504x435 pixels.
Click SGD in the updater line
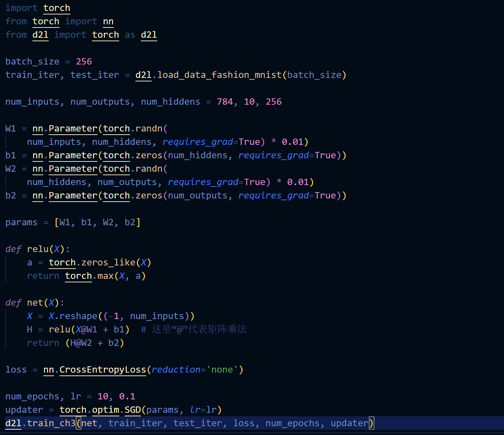pyautogui.click(x=133, y=410)
